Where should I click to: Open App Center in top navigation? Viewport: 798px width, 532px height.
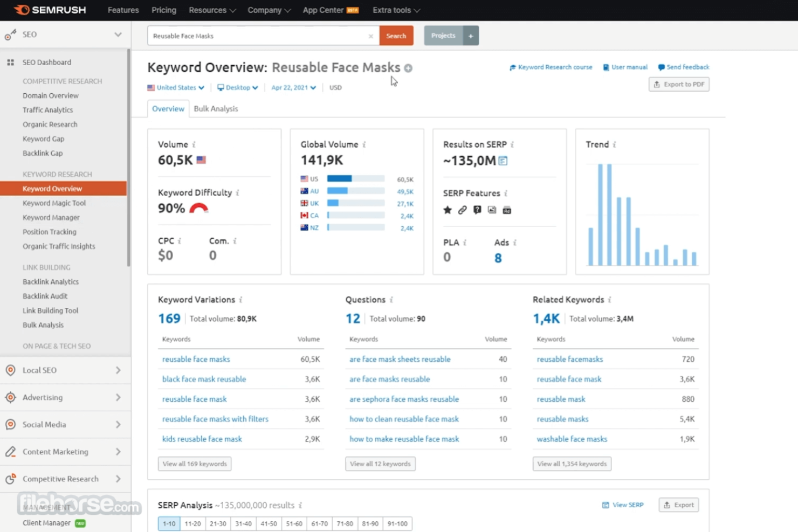331,10
